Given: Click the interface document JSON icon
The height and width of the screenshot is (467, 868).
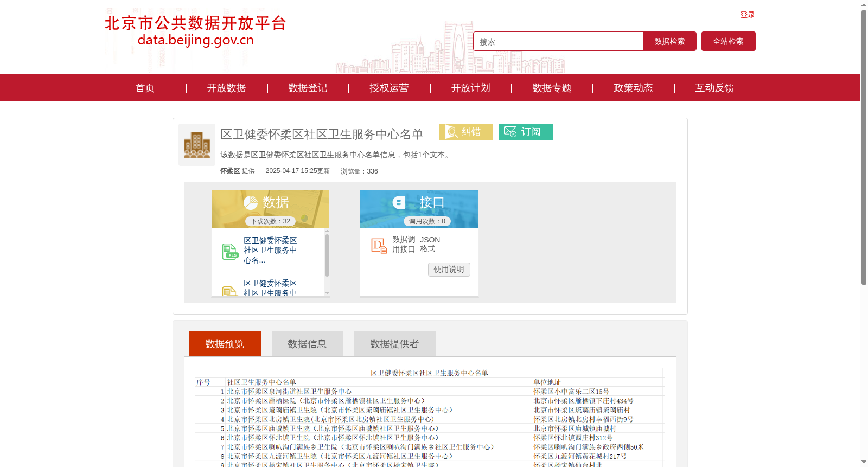Looking at the screenshot, I should [x=379, y=246].
